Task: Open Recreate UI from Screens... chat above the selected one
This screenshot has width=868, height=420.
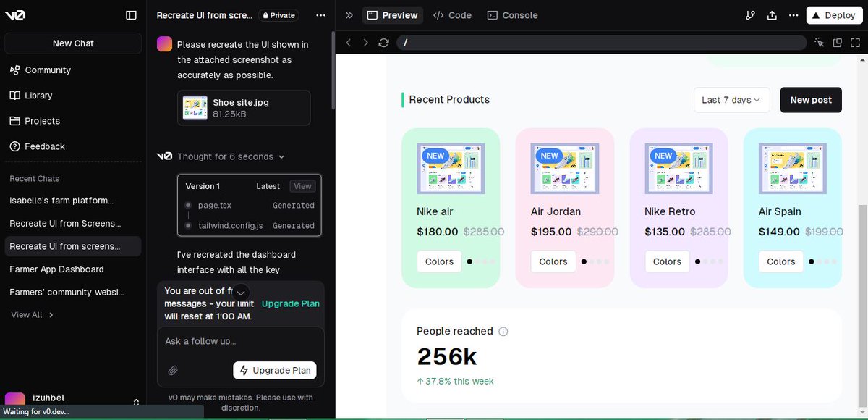Action: pyautogui.click(x=72, y=224)
